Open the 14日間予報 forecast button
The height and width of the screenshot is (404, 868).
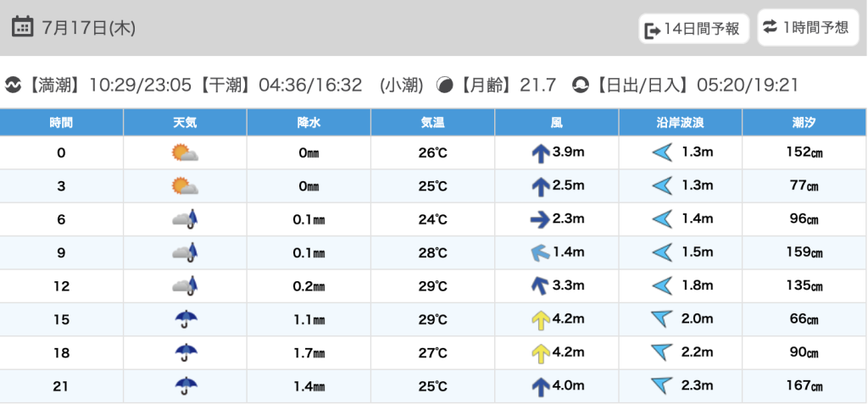pos(693,30)
